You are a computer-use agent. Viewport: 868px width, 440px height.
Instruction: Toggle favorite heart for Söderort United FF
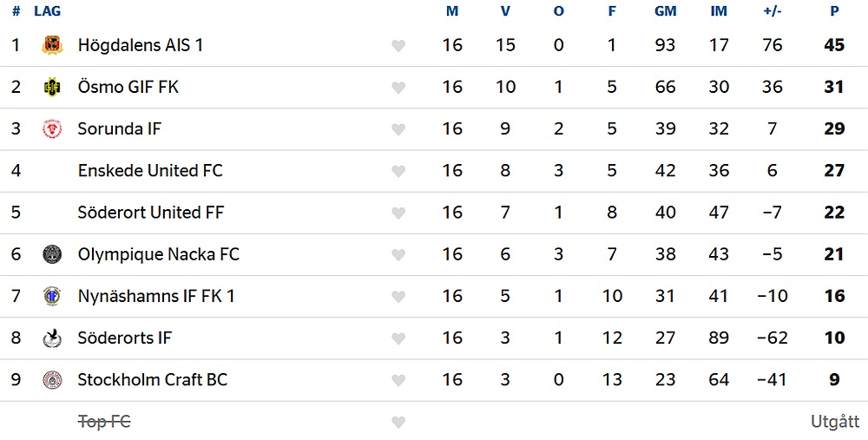[x=398, y=213]
